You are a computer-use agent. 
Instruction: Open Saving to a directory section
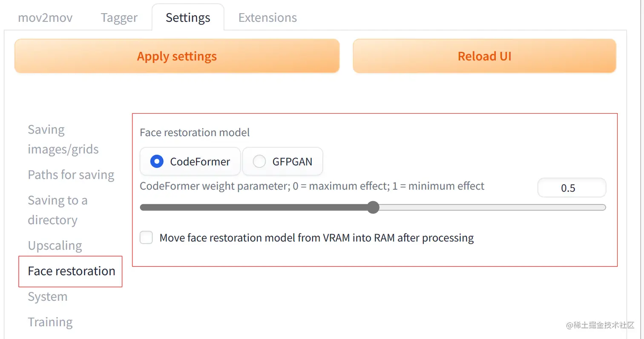coord(57,210)
